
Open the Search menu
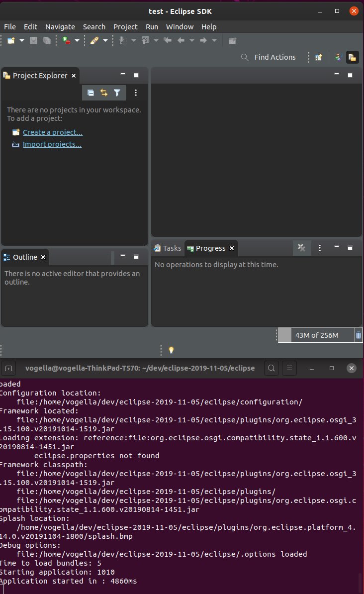(x=94, y=27)
